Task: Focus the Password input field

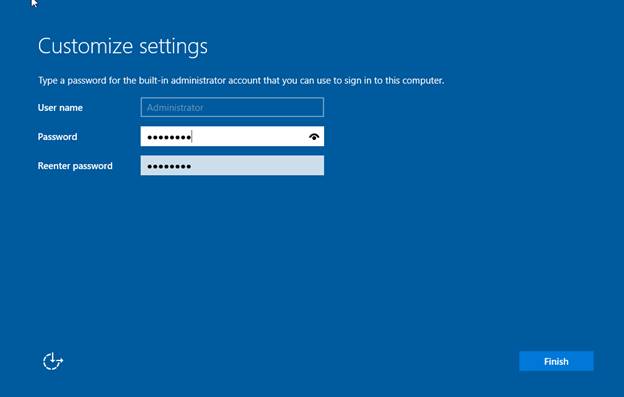Action: (x=232, y=136)
